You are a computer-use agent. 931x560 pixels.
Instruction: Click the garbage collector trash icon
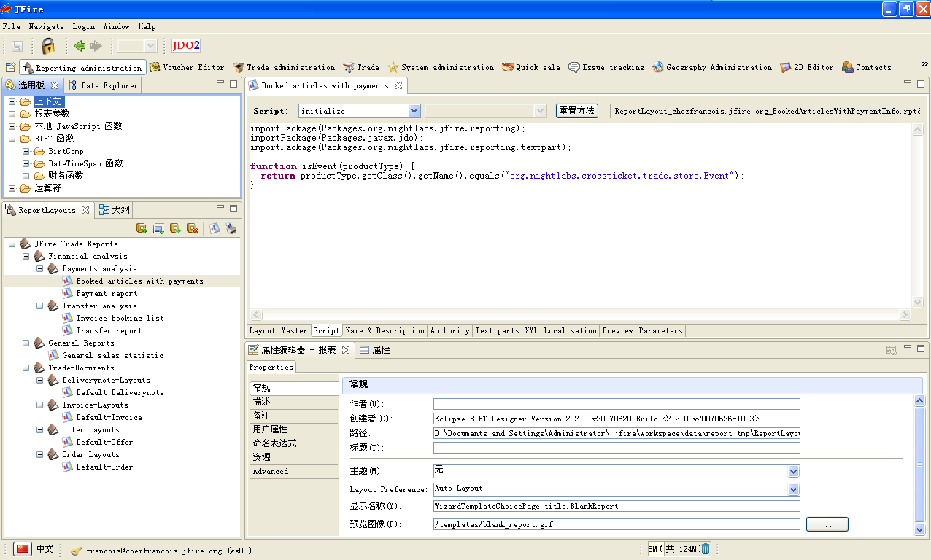[706, 549]
